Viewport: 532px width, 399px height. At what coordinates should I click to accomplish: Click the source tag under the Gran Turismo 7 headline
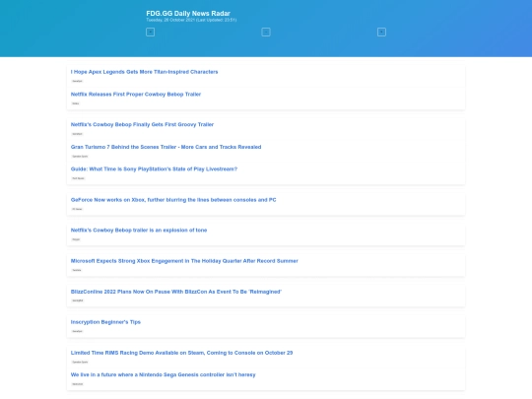coord(80,157)
